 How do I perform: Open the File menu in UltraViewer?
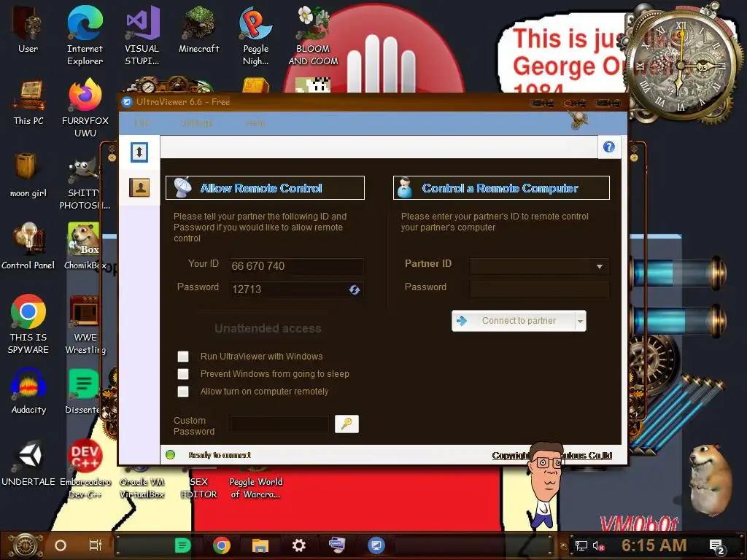142,122
